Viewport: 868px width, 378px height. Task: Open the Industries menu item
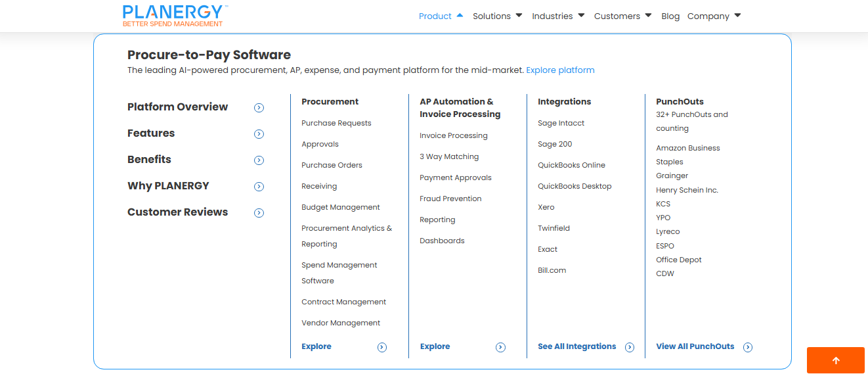coord(552,16)
